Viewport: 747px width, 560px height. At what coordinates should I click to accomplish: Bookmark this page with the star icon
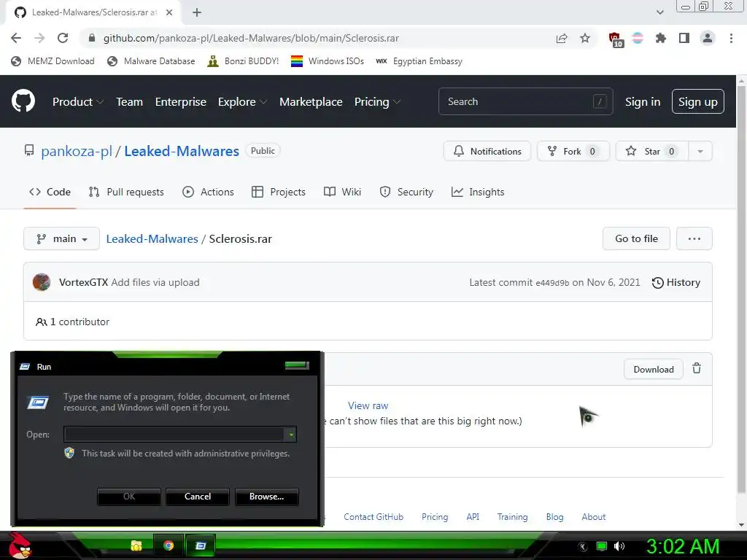click(585, 38)
